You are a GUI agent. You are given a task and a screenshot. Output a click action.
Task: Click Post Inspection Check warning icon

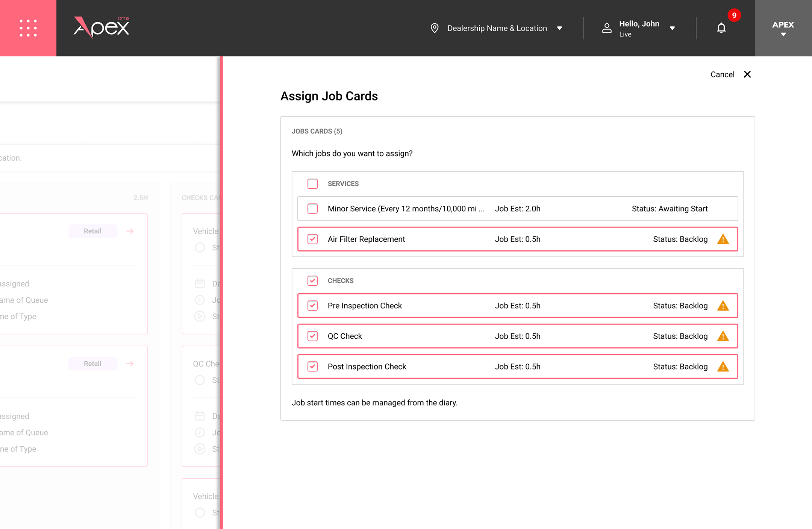point(723,367)
